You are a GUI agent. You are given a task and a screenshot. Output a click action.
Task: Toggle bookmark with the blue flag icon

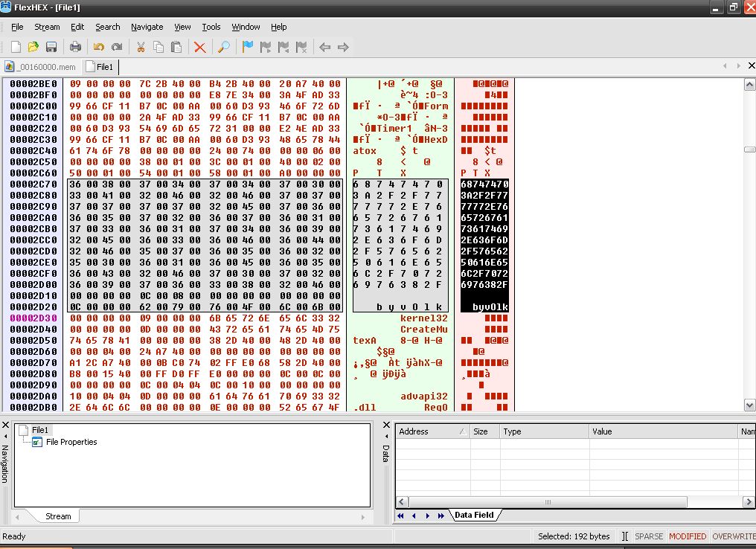pyautogui.click(x=248, y=47)
